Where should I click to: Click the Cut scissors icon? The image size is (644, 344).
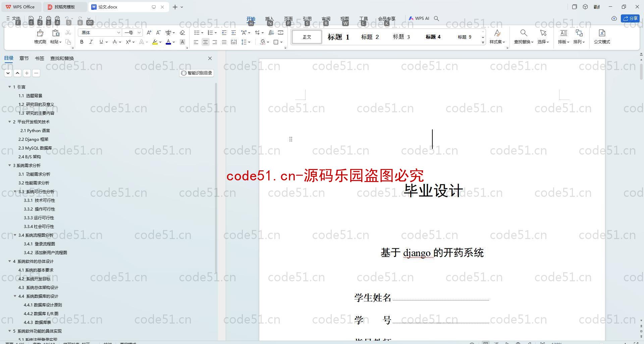tap(68, 33)
